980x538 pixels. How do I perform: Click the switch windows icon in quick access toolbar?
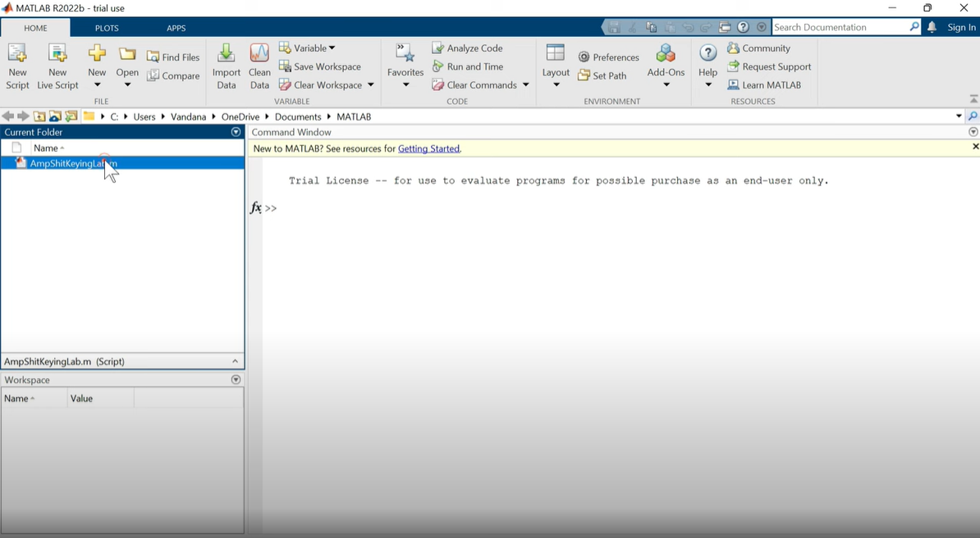pos(725,27)
